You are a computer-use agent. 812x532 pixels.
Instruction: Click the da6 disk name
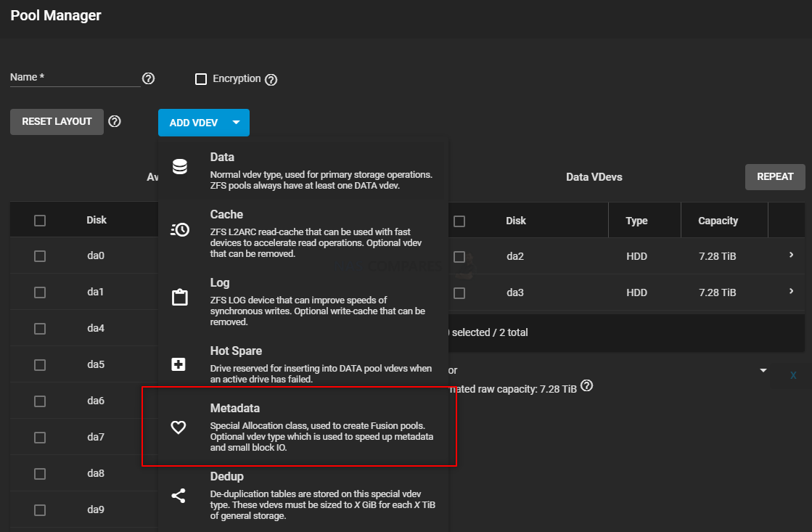point(96,401)
